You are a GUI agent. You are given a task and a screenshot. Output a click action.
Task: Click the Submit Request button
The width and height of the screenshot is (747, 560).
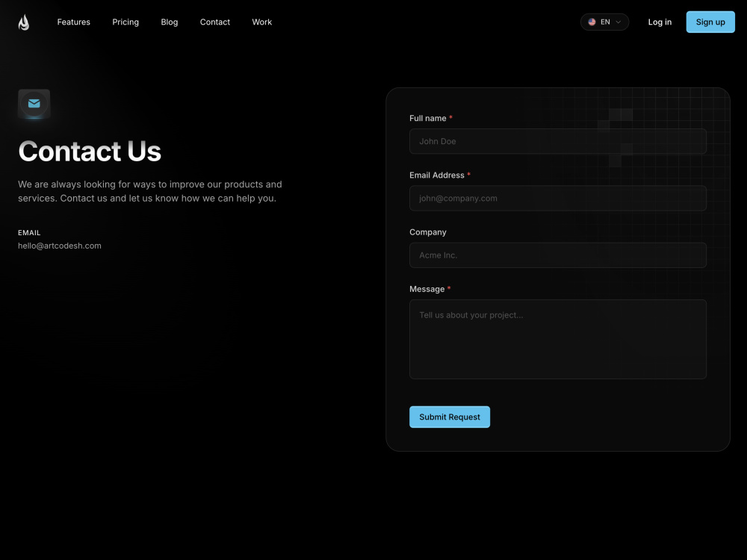coord(449,417)
